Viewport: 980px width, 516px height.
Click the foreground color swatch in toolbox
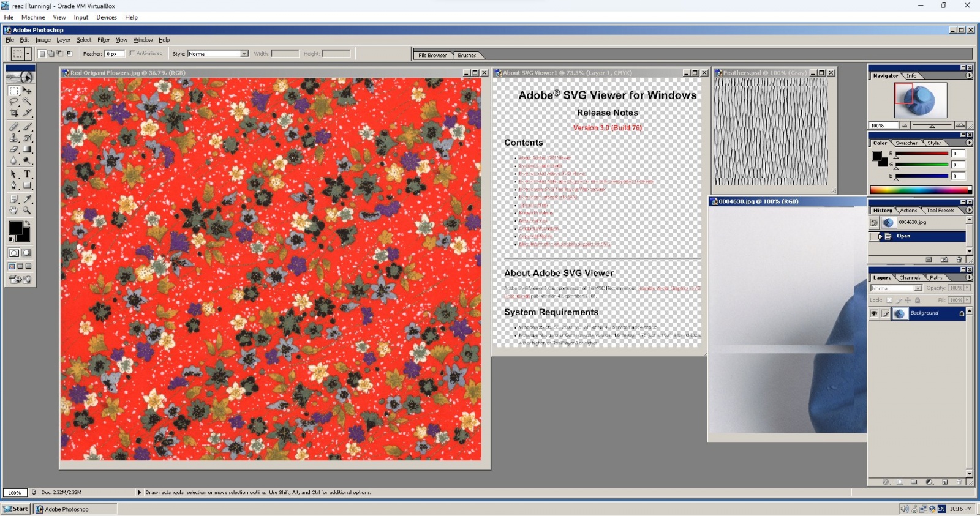coord(16,227)
